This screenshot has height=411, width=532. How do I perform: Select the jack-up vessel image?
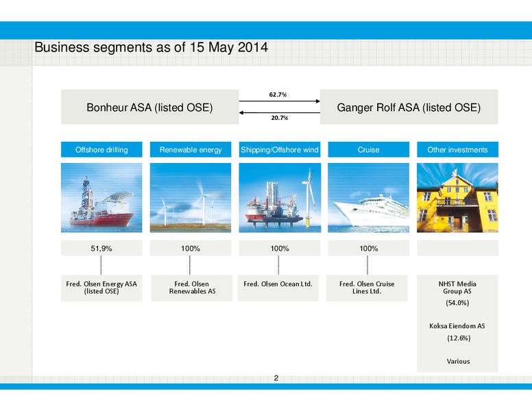coord(280,198)
